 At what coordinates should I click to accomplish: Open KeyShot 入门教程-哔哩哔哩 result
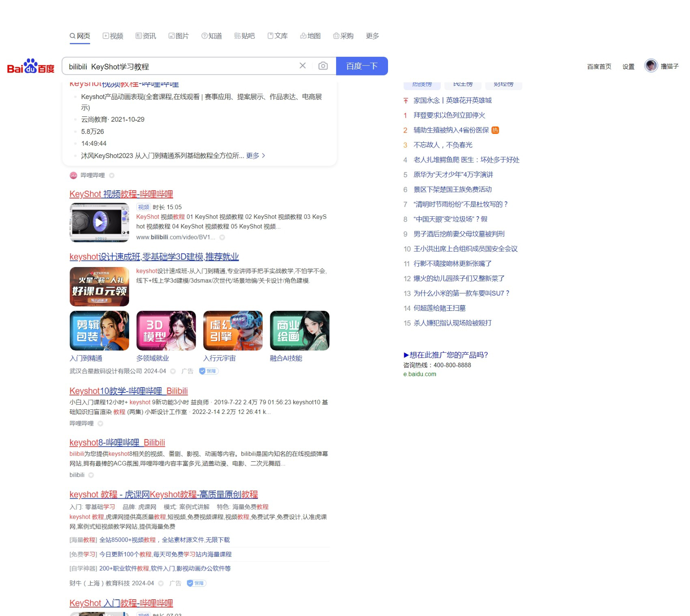click(x=121, y=603)
